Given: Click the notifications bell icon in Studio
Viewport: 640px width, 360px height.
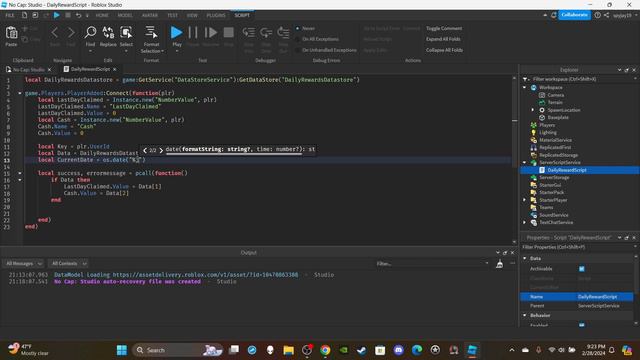Looking at the screenshot, I should tap(554, 15).
